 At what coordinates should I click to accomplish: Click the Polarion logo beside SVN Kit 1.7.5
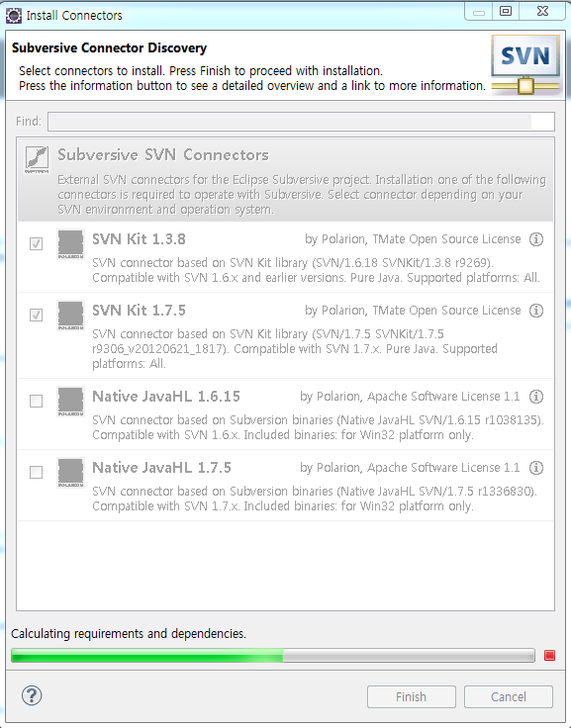point(70,316)
